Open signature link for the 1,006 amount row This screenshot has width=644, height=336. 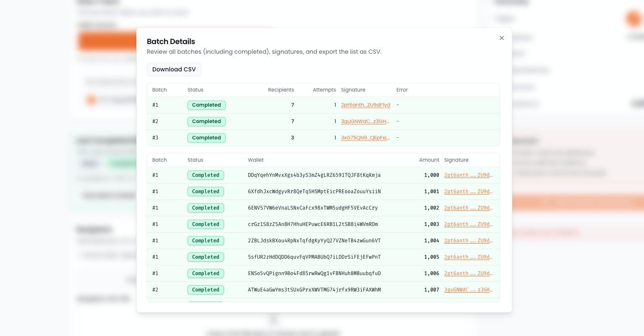tap(468, 273)
